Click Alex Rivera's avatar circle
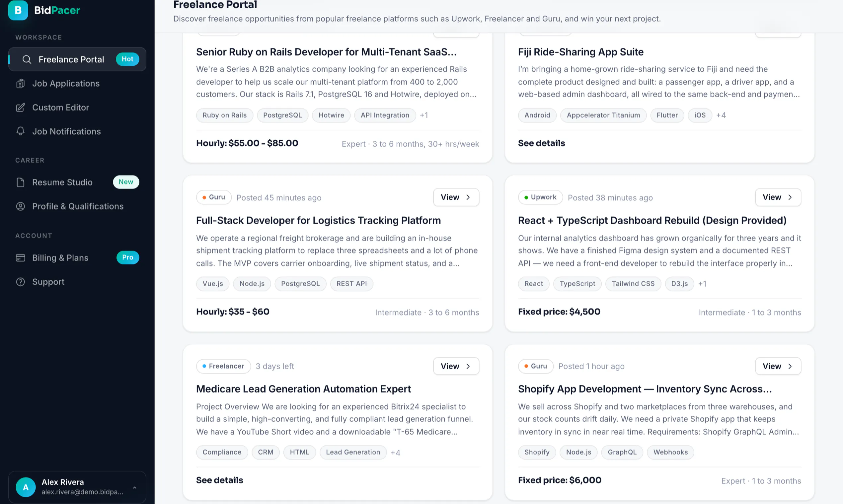Image resolution: width=843 pixels, height=504 pixels. click(x=26, y=487)
